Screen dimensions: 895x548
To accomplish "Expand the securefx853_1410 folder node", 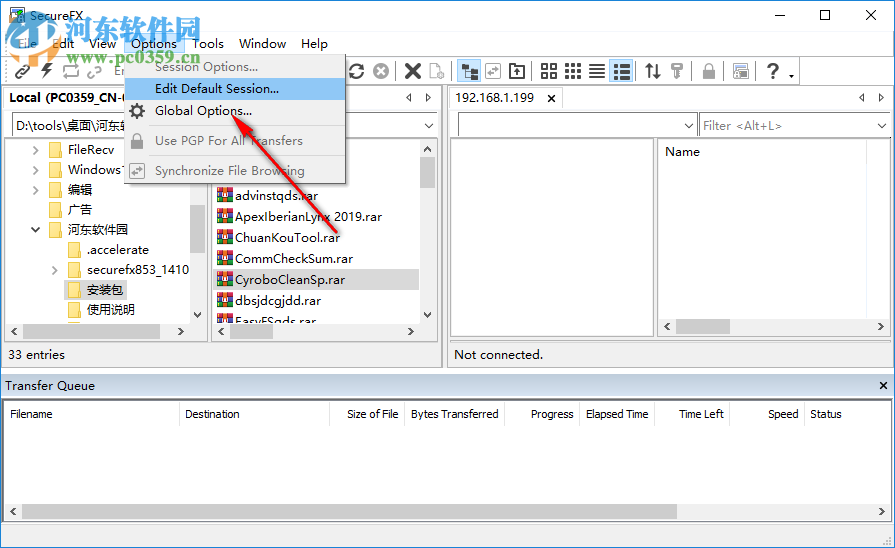I will (x=54, y=270).
